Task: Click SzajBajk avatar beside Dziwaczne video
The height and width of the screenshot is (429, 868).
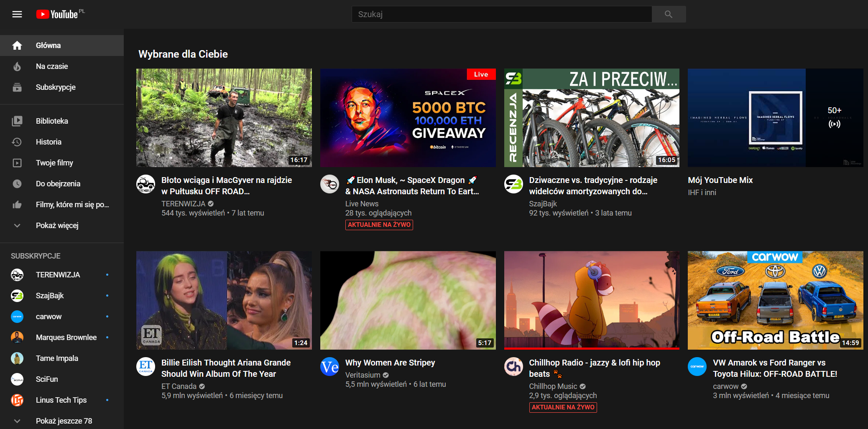Action: coord(513,184)
